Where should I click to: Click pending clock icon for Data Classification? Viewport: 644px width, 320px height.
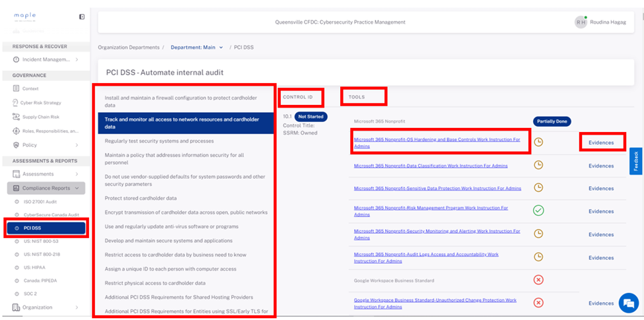[x=538, y=165]
